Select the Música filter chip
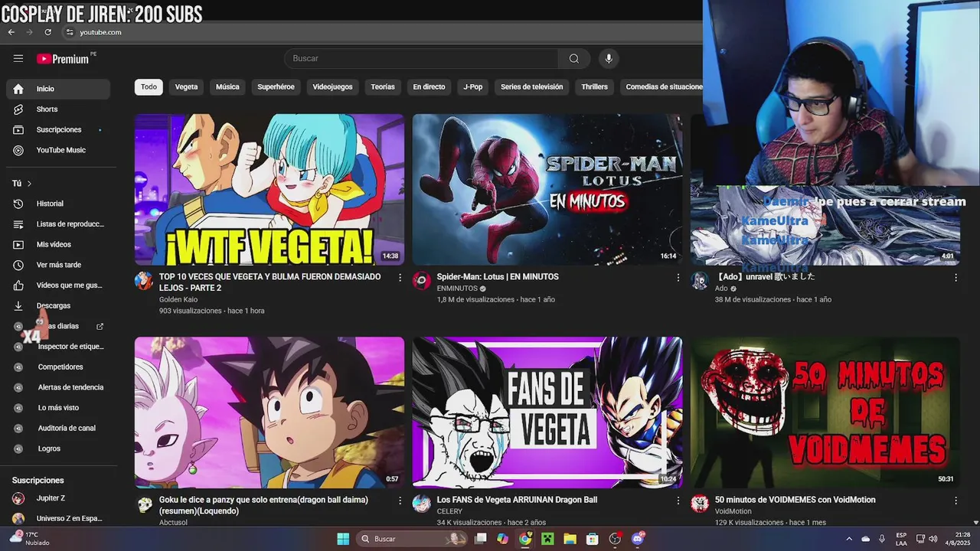Viewport: 980px width, 551px height. 227,87
